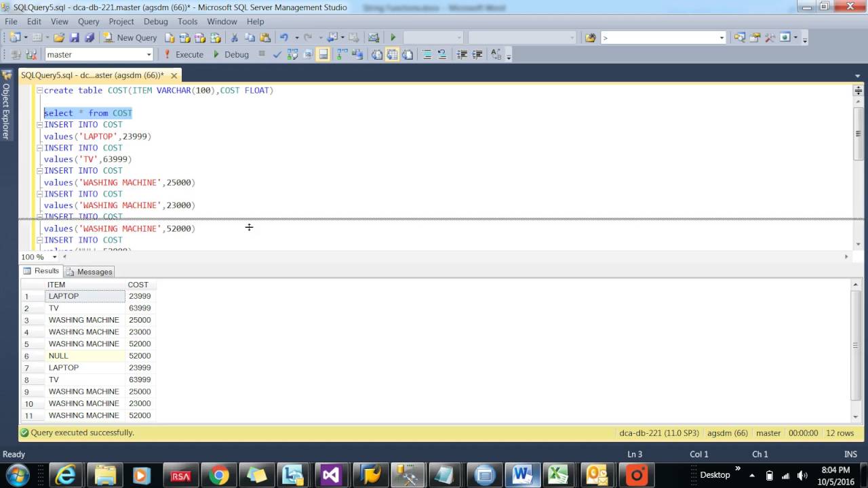Click the Find in Files icon
The width and height of the screenshot is (868, 488).
click(x=590, y=37)
